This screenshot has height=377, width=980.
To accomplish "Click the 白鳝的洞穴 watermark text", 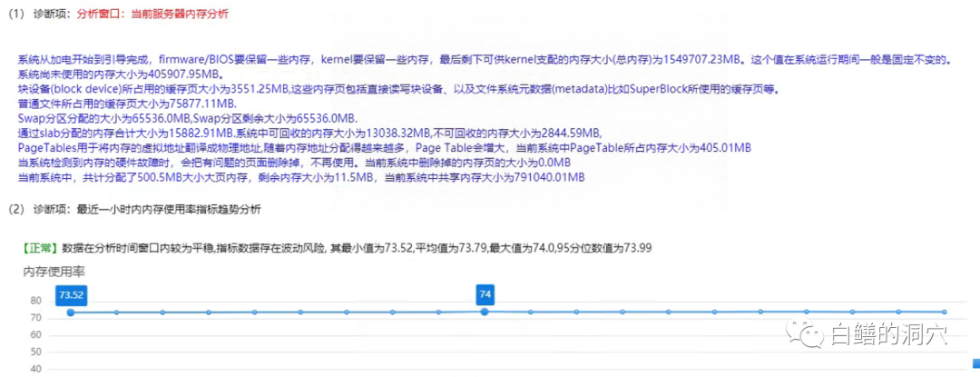I will [889, 334].
